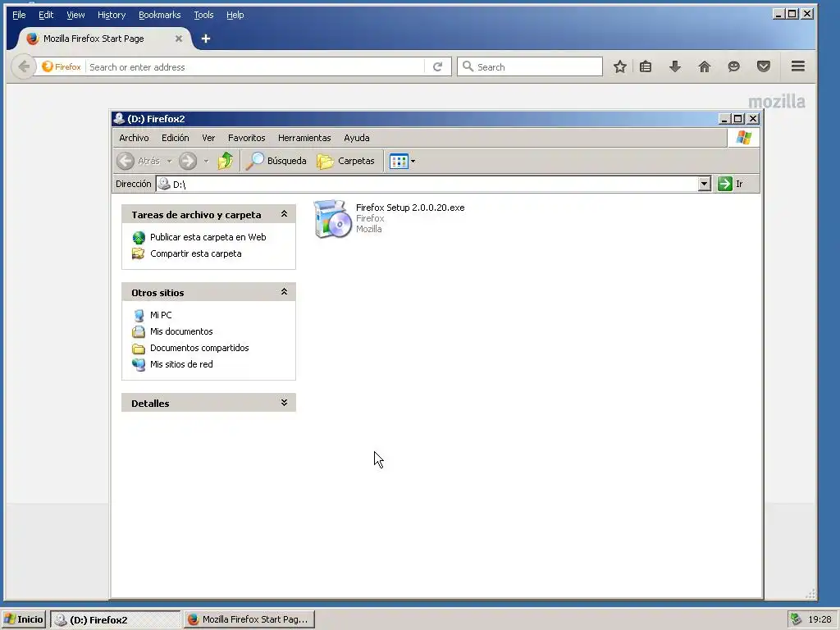Select Firefox Setup 2.0.0.20.exe installer icon

332,218
